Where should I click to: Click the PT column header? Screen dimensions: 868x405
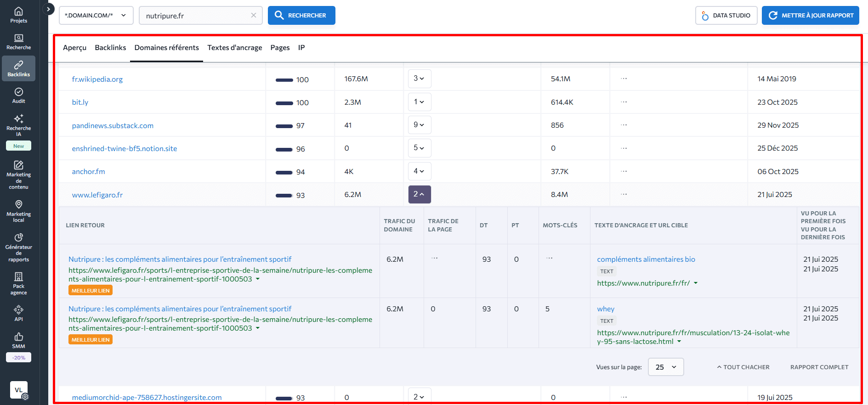coord(515,225)
